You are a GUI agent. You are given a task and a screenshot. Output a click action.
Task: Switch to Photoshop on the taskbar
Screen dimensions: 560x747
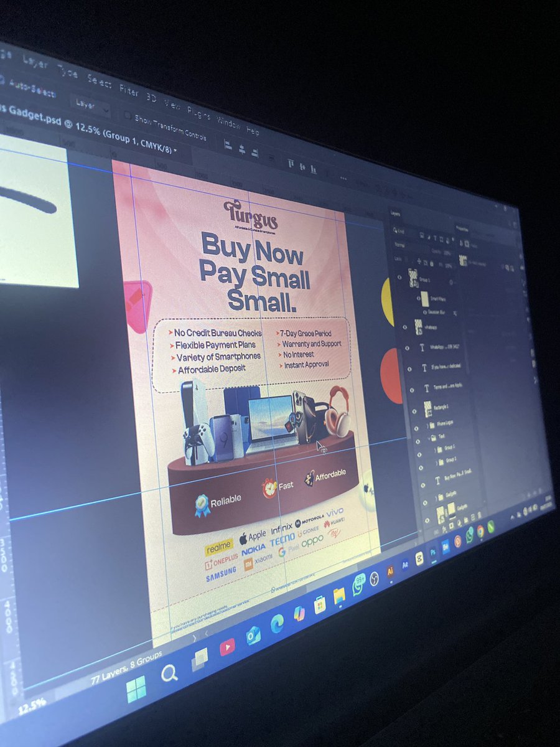pos(433,553)
